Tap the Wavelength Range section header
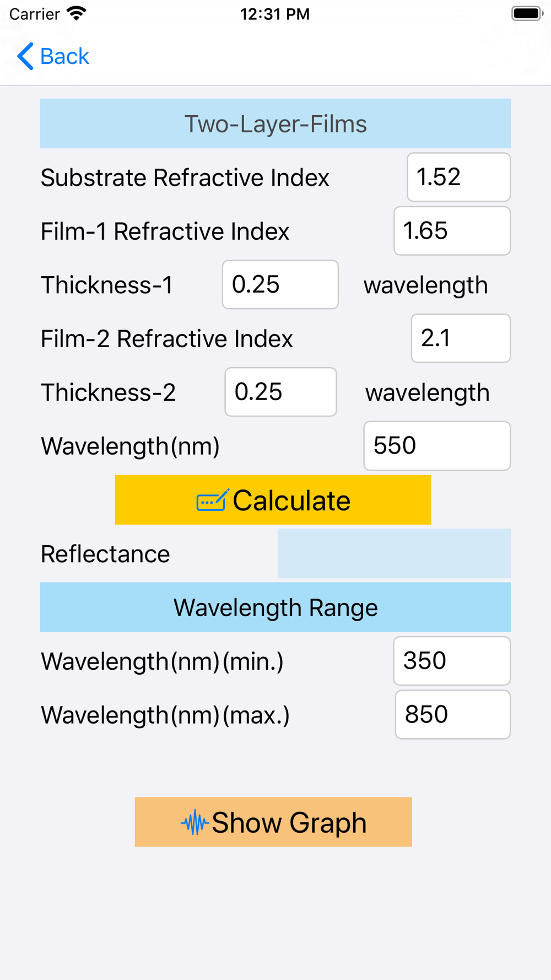551x980 pixels. (275, 607)
